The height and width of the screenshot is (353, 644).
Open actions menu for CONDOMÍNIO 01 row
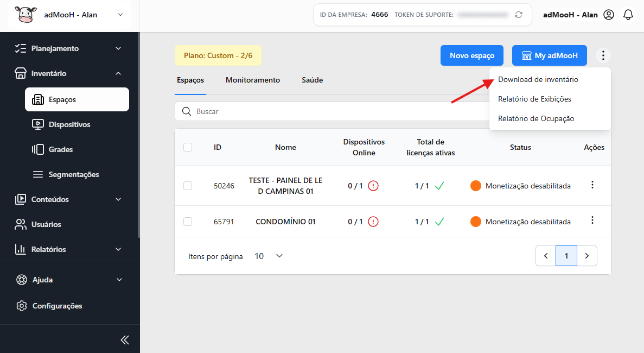pyautogui.click(x=592, y=220)
